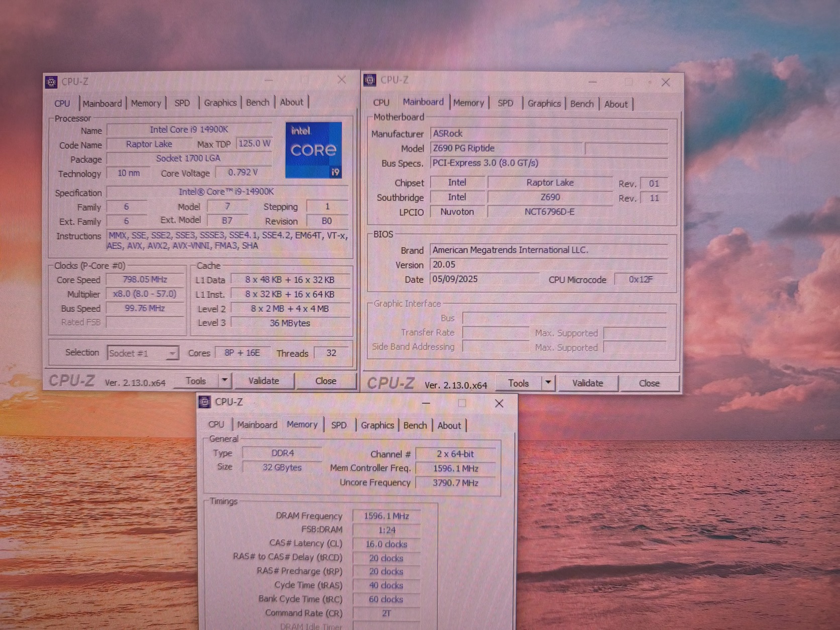Open Memory tab in the motherboard window
The height and width of the screenshot is (630, 840).
tap(468, 103)
